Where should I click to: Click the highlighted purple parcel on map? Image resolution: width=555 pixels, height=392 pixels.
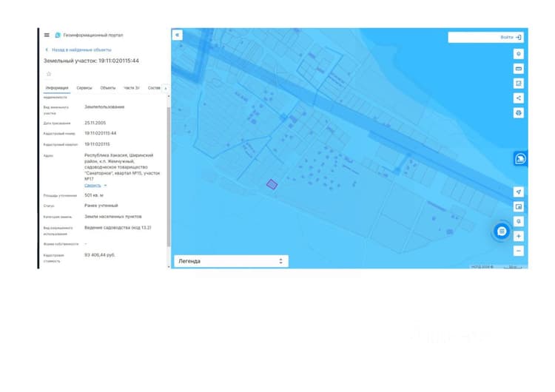pos(272,184)
